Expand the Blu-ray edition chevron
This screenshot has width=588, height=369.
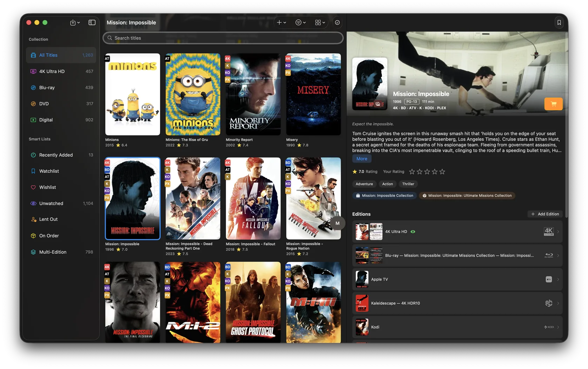point(558,255)
